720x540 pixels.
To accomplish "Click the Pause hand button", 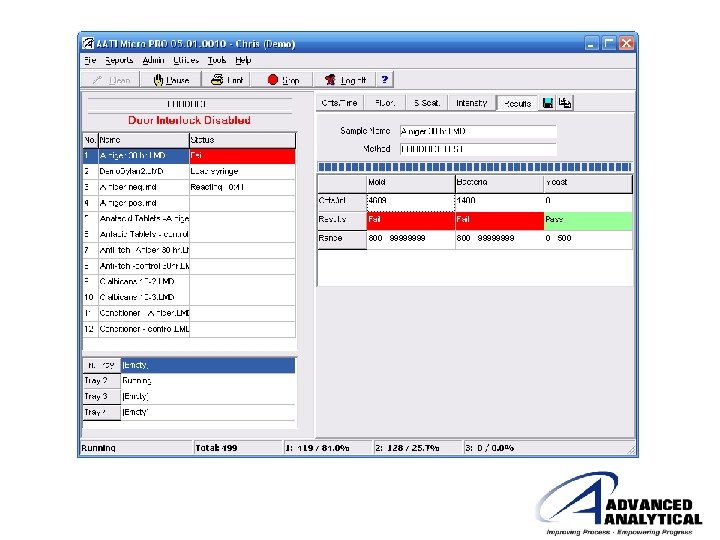I will [171, 80].
